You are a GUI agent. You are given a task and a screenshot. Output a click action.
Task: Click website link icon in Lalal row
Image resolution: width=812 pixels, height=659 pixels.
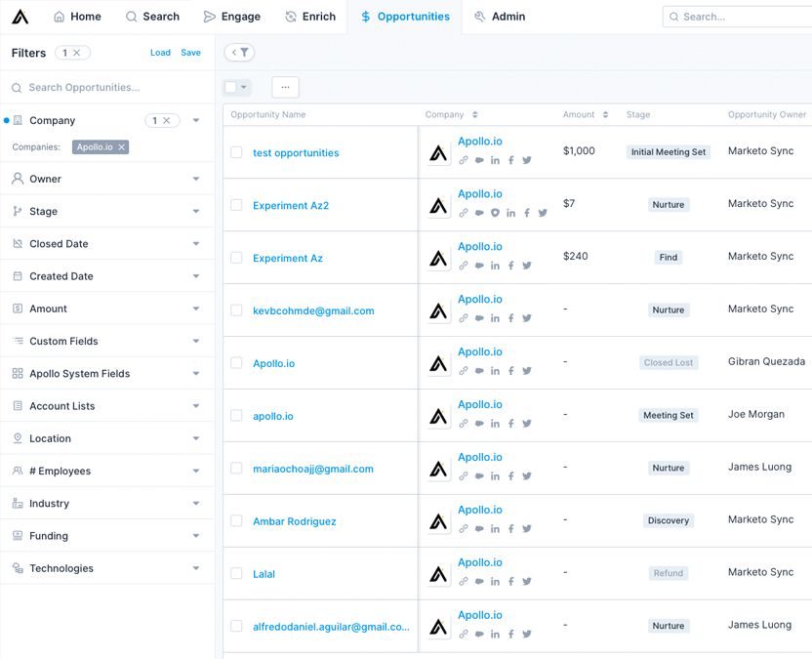tap(464, 582)
